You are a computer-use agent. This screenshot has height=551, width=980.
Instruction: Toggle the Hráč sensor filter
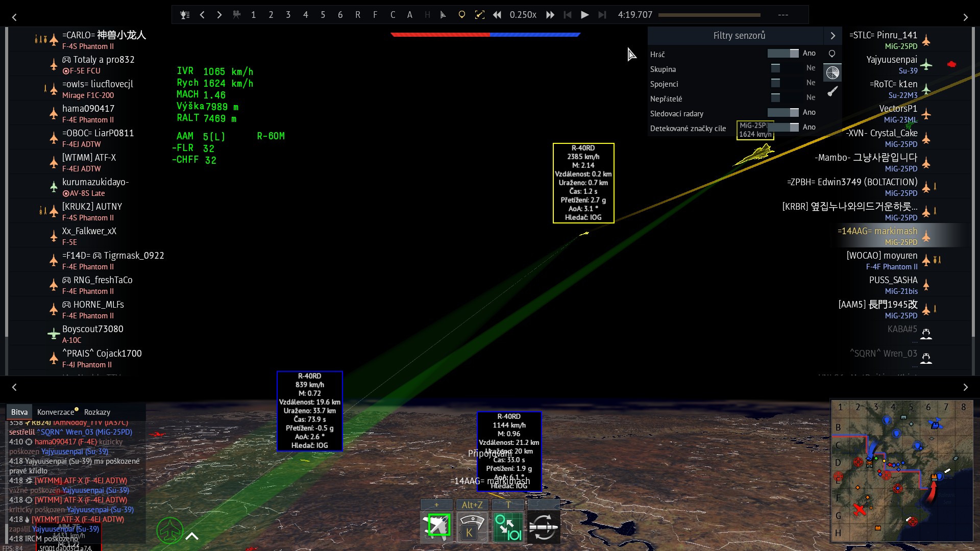783,54
